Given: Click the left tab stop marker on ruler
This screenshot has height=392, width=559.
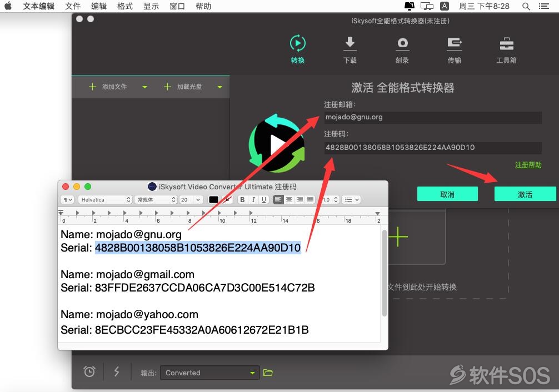Looking at the screenshot, I should (x=61, y=213).
